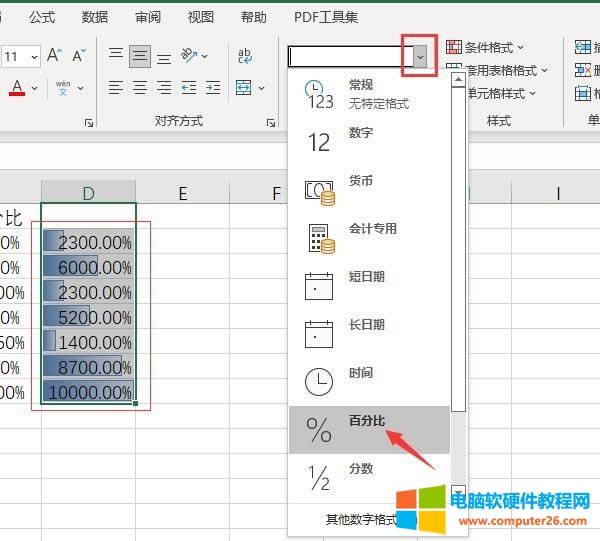Switch to the PDF工具集 tab
Image resolution: width=600 pixels, height=541 pixels.
(x=326, y=17)
